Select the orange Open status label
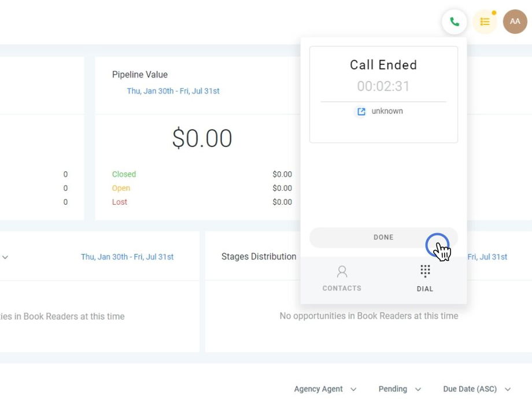 pyautogui.click(x=121, y=188)
